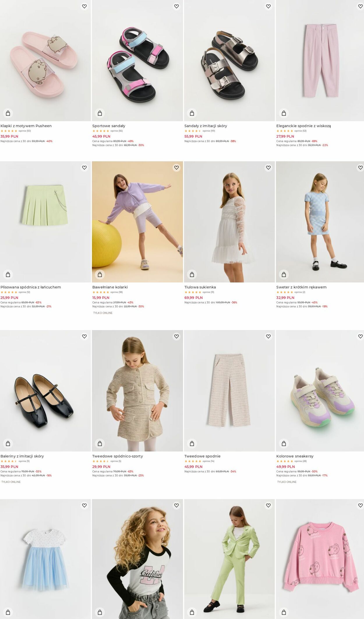Open the Tweedowe spodnie title
Image resolution: width=364 pixels, height=619 pixels.
[x=202, y=456]
